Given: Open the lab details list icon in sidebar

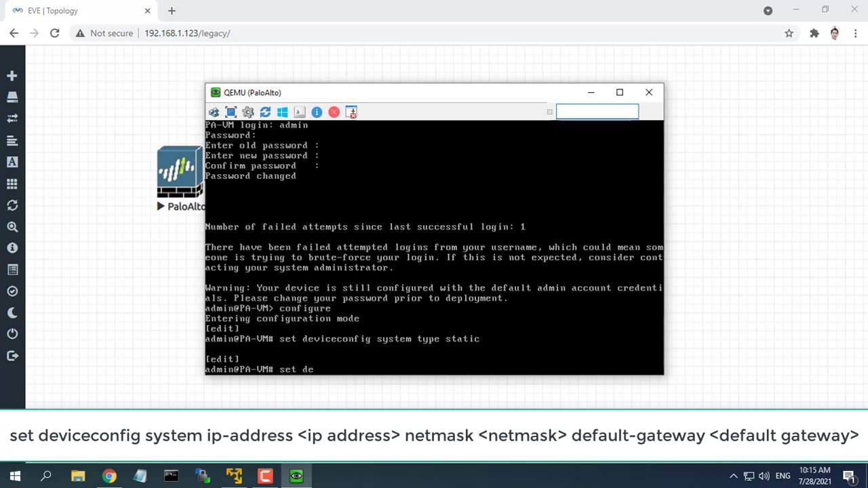Looking at the screenshot, I should click(x=12, y=270).
